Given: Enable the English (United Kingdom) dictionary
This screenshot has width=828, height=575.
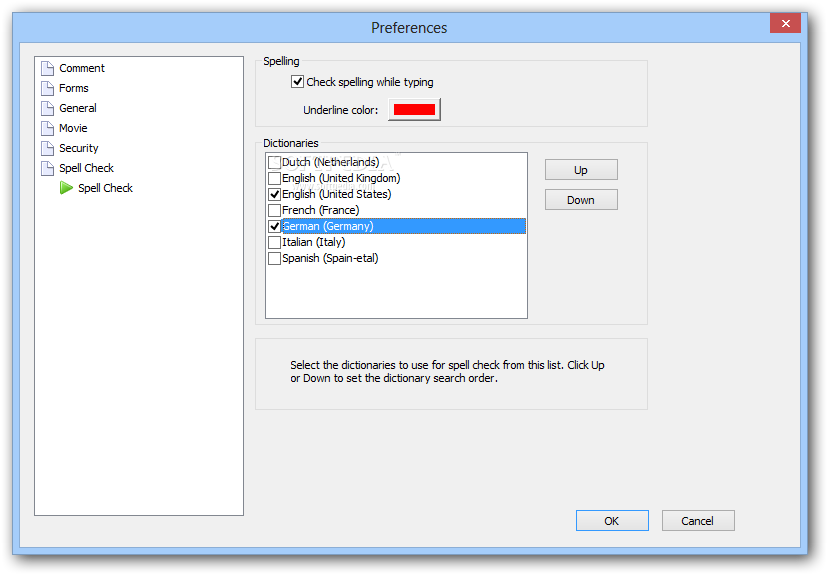Looking at the screenshot, I should (x=274, y=178).
